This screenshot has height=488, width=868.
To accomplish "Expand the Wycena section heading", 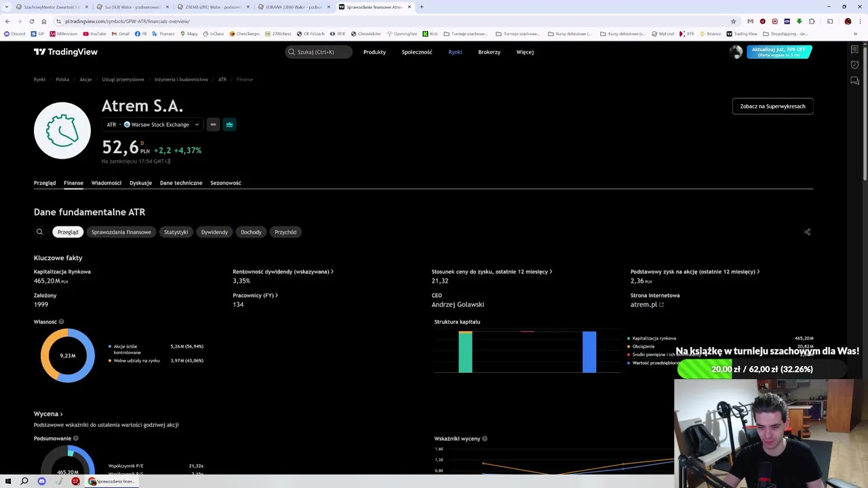I will (48, 413).
